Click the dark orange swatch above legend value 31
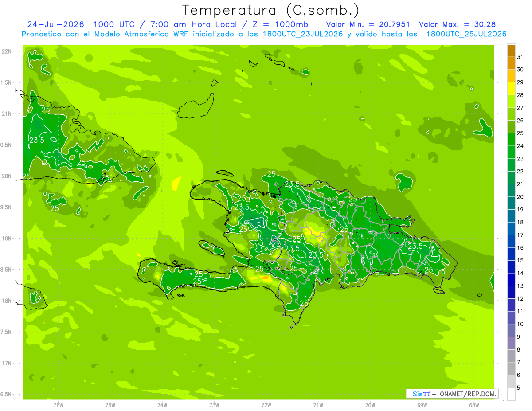This screenshot has height=411, width=532. pos(512,51)
